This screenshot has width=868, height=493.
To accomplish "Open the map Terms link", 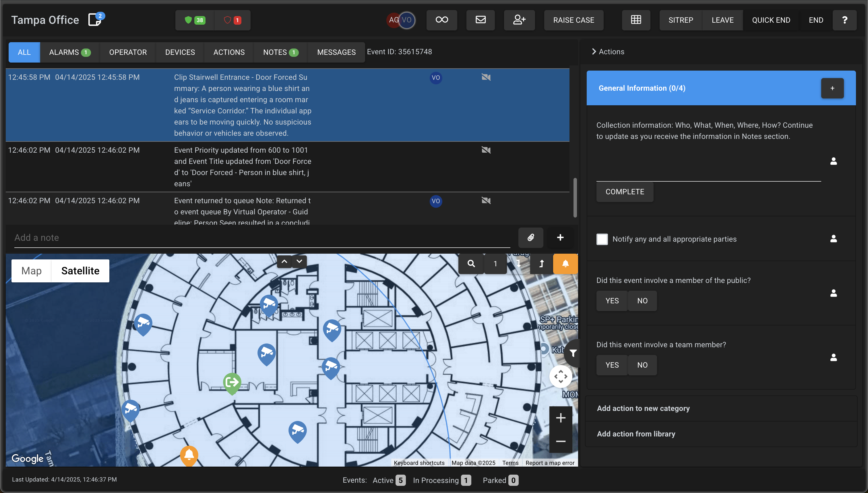I will 510,463.
